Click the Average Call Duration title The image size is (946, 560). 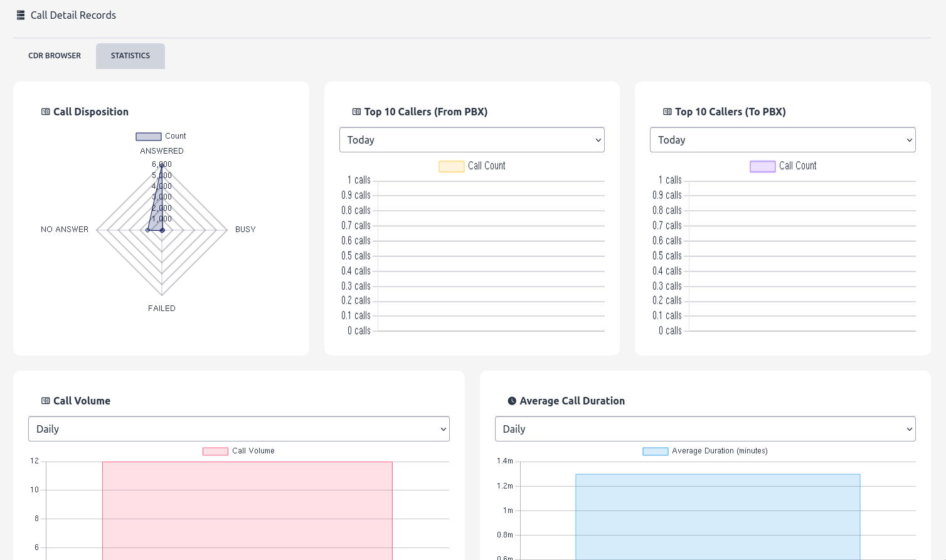572,401
